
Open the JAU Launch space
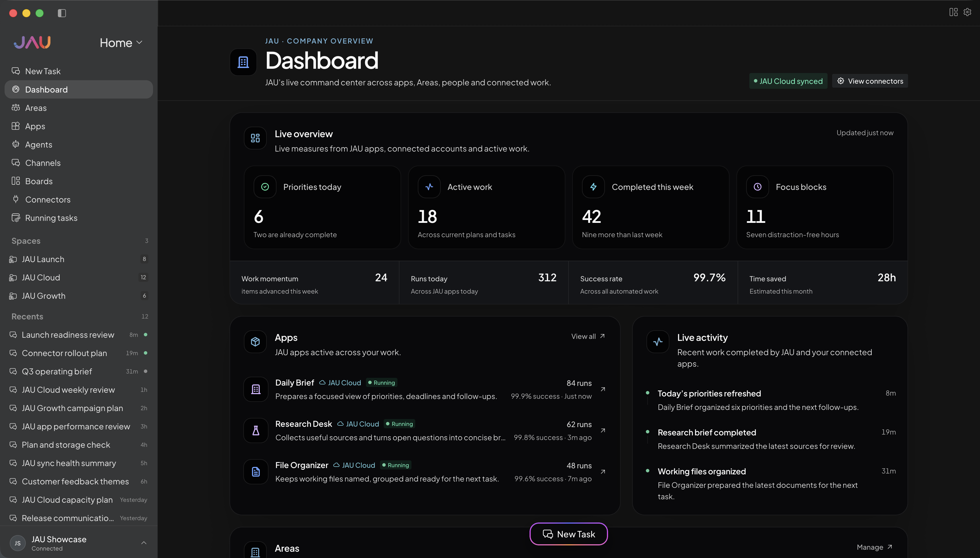79,259
